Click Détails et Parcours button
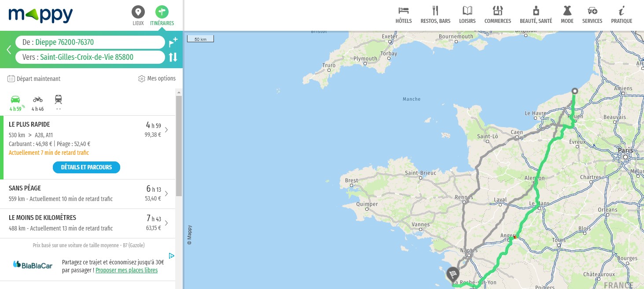Screen dimensions: 644x289 86,167
